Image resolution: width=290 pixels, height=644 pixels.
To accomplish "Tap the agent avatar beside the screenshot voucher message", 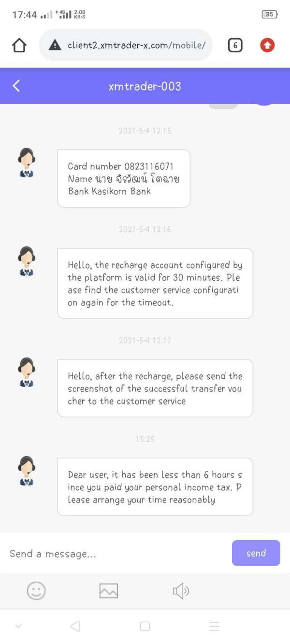I will [x=27, y=372].
